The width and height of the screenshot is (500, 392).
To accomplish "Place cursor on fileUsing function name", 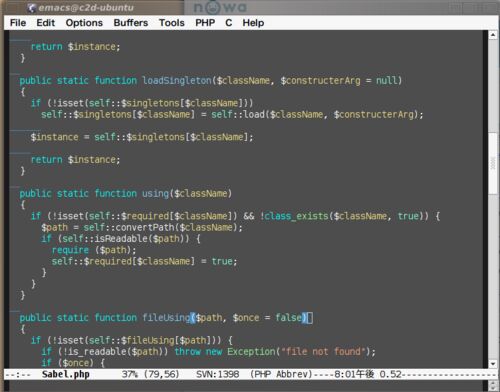I will (166, 317).
